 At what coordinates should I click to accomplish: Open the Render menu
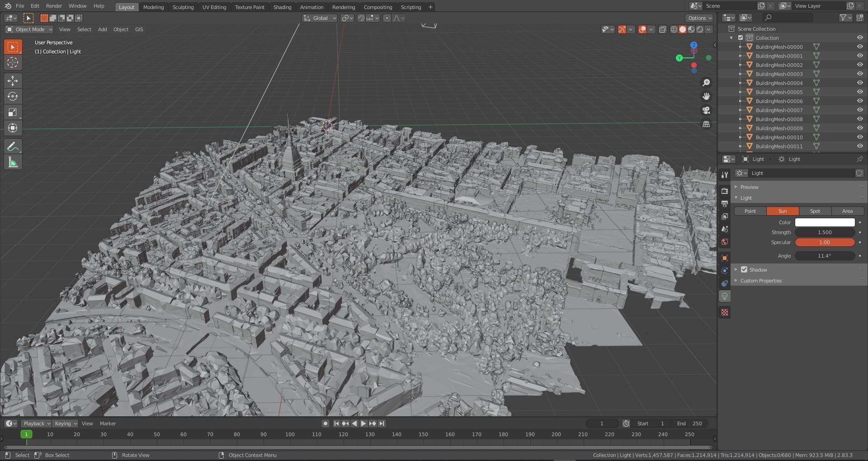point(54,6)
